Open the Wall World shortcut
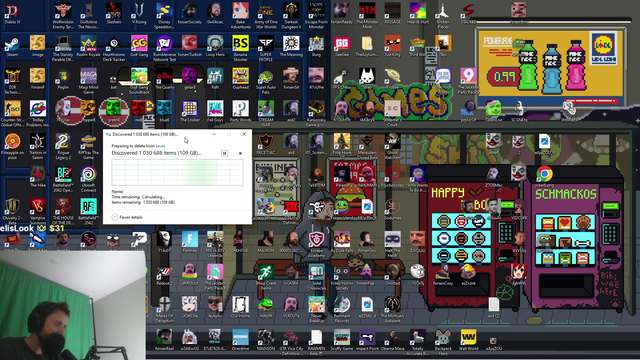 [x=468, y=340]
